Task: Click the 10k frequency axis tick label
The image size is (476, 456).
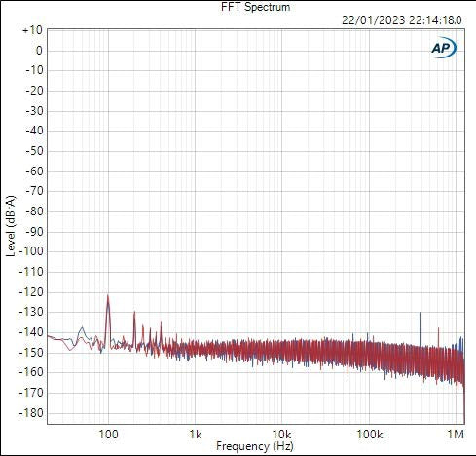Action: pyautogui.click(x=281, y=434)
